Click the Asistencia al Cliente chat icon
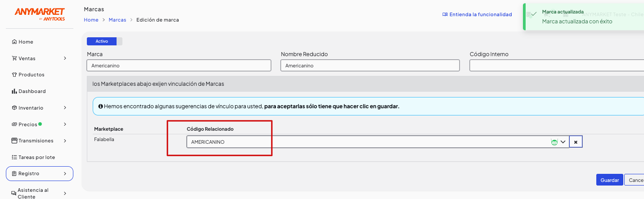644x199 pixels. coord(14,193)
